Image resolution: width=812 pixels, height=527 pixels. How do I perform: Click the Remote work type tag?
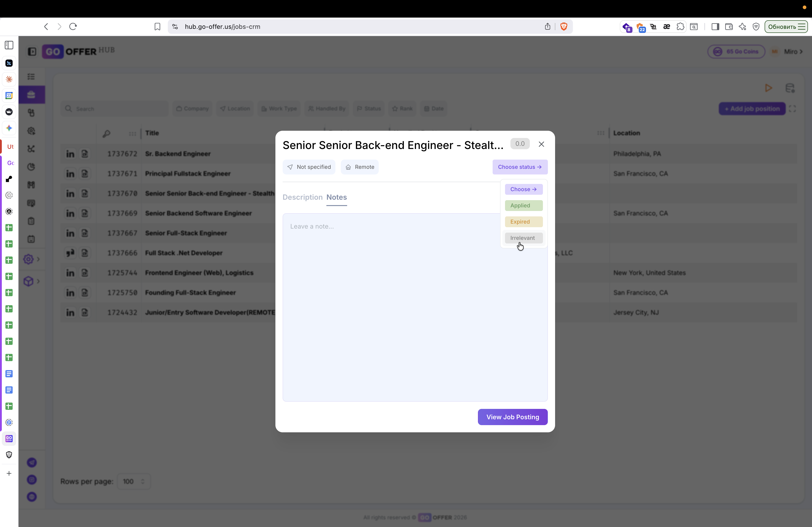[360, 167]
